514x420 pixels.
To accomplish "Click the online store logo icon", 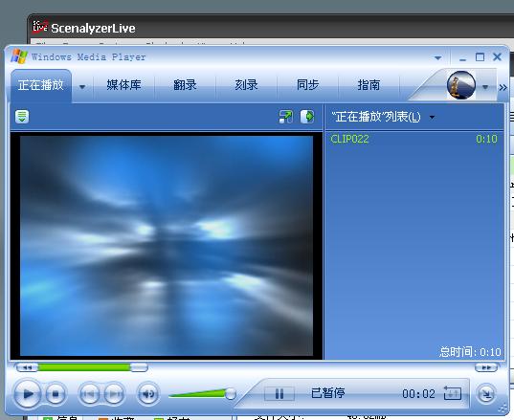I will (x=461, y=85).
